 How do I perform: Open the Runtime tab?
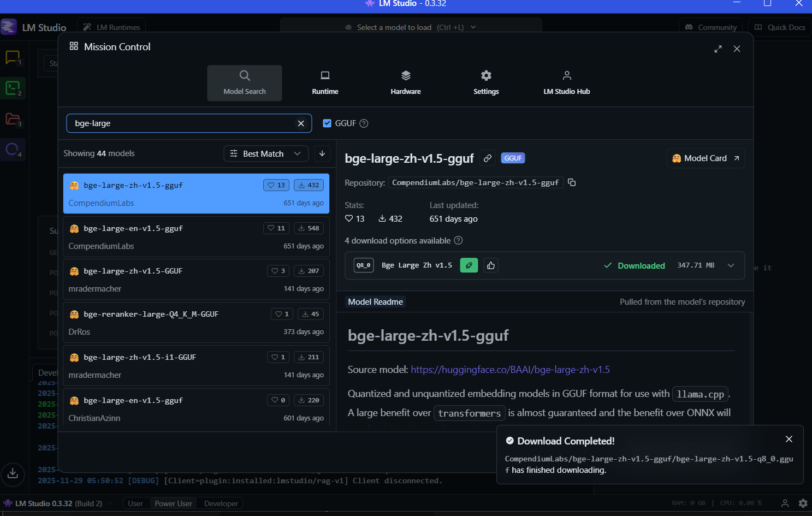click(325, 82)
